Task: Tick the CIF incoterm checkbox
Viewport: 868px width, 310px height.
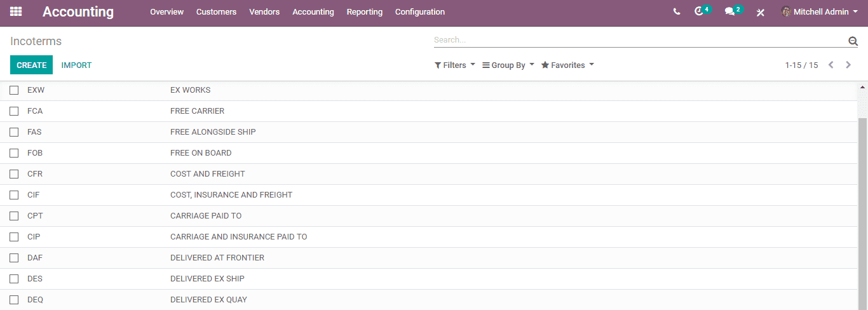Action: [14, 195]
